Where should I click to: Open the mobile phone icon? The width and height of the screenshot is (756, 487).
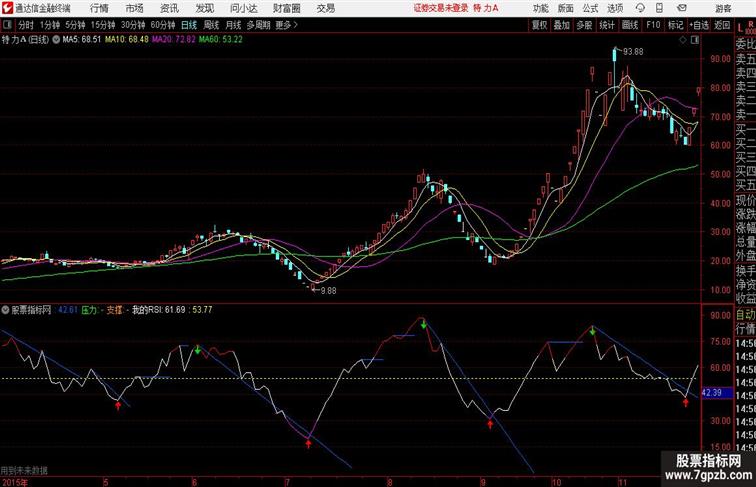pos(659,8)
